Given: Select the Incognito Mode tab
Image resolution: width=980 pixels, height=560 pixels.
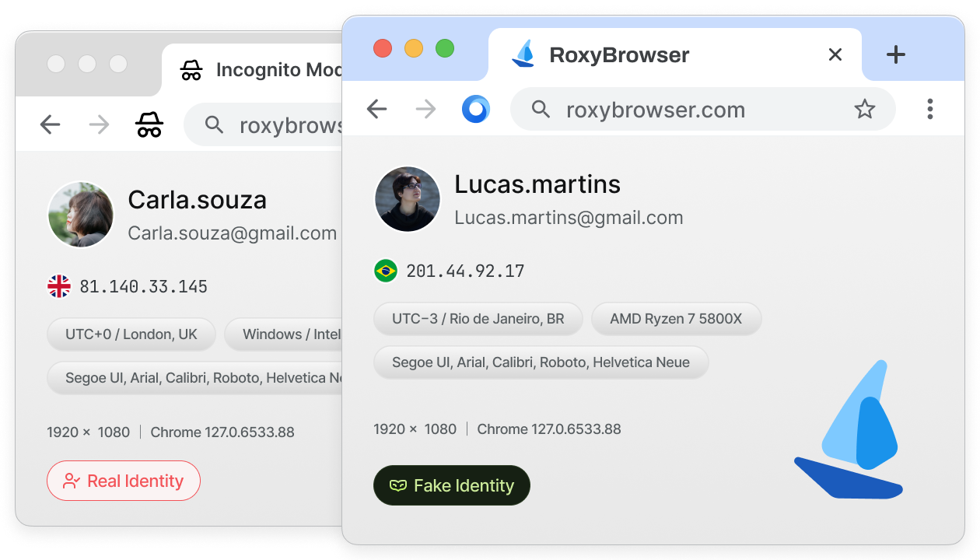Looking at the screenshot, I should point(252,70).
